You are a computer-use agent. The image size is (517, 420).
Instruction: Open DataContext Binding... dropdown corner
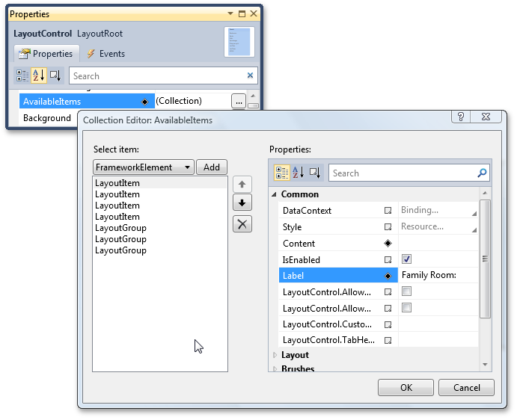click(474, 214)
